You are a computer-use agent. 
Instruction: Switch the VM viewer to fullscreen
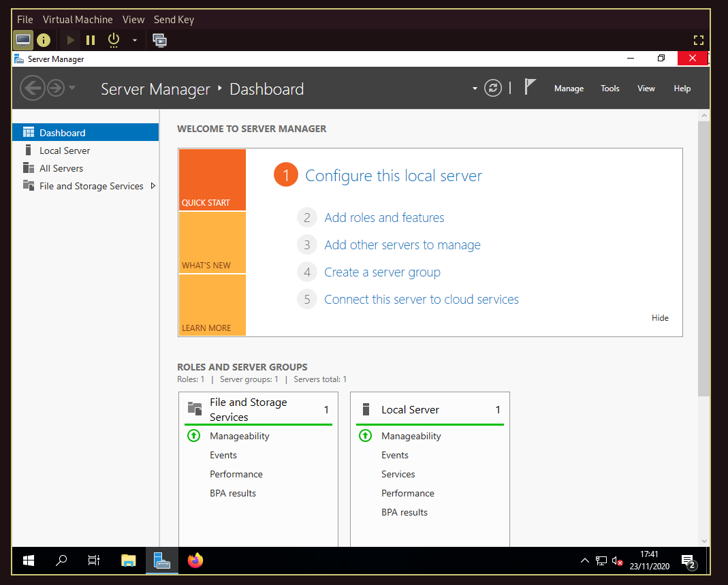(x=698, y=40)
